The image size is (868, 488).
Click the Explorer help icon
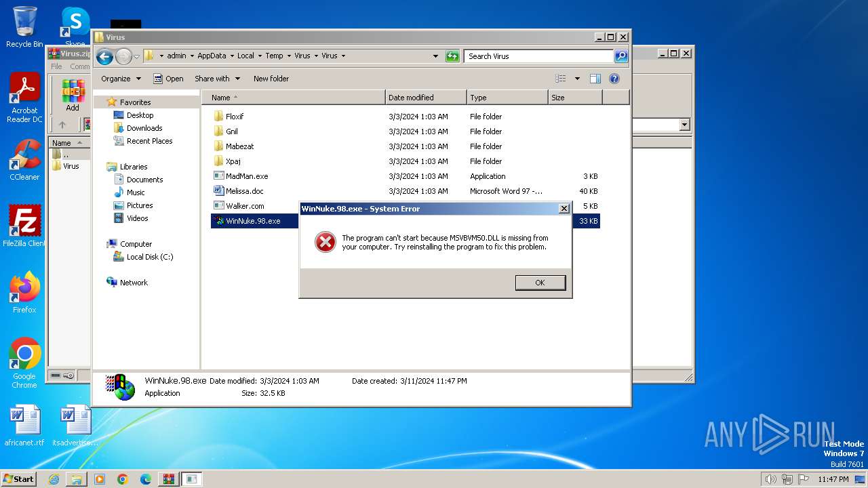coord(614,79)
